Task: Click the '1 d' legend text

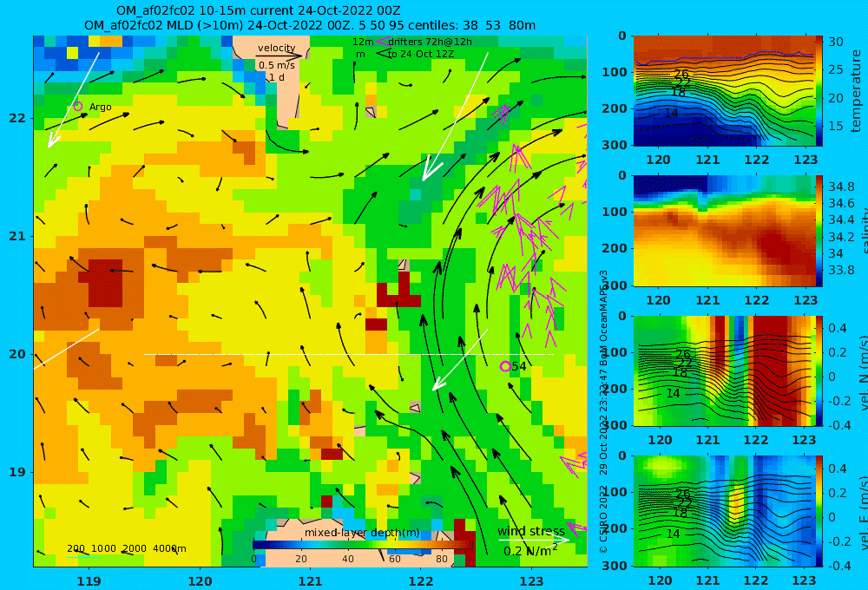Action: pos(277,77)
